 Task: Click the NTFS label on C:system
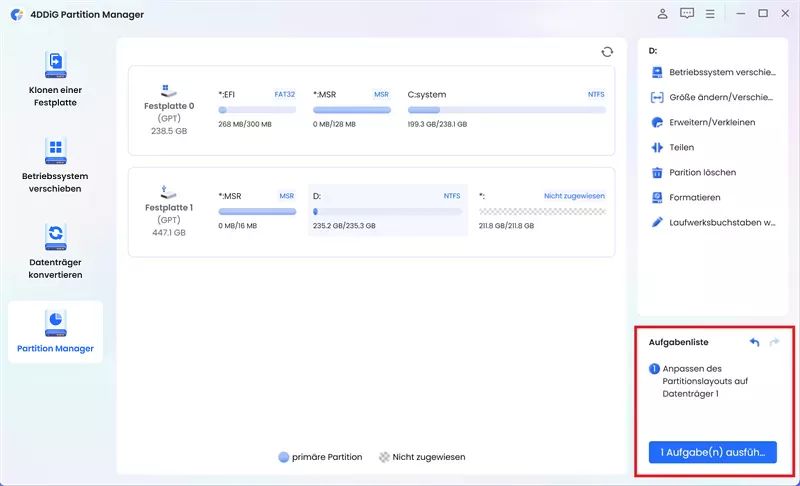pyautogui.click(x=596, y=94)
